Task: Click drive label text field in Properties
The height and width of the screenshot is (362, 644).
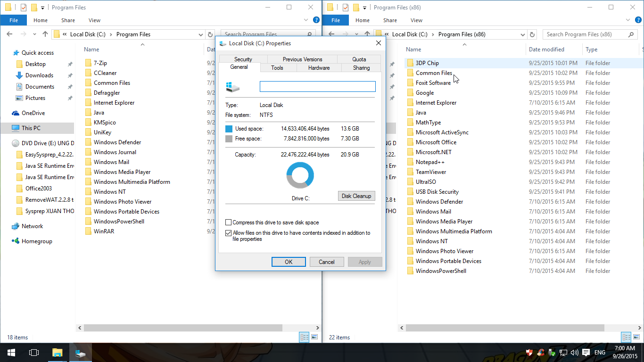Action: tap(318, 86)
